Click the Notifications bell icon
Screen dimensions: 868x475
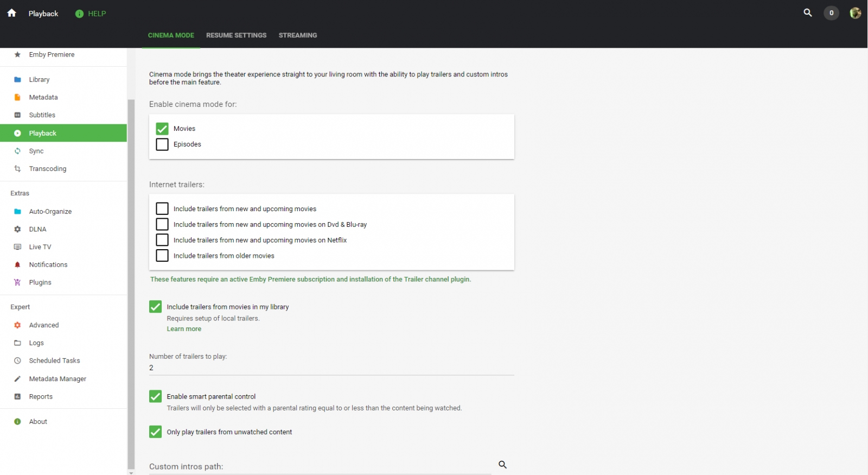point(17,265)
